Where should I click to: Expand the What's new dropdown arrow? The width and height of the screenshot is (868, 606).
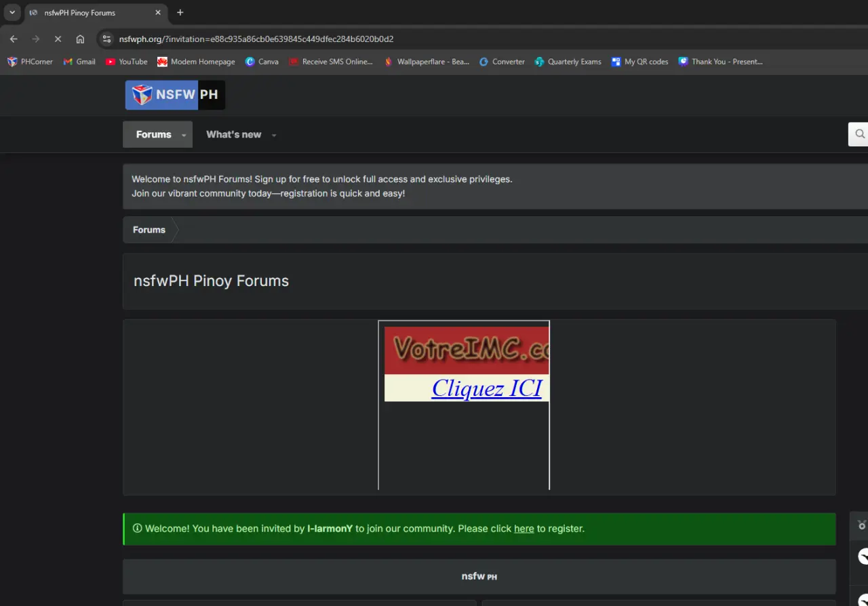[x=274, y=135]
